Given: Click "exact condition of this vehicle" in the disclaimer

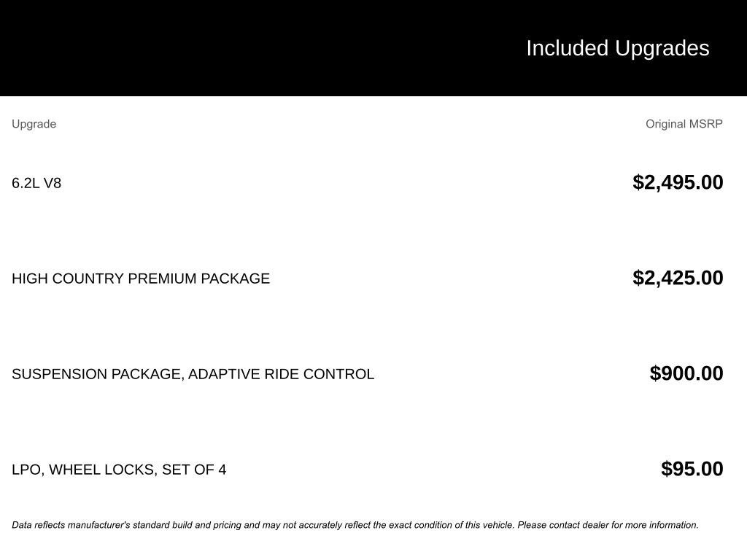Looking at the screenshot, I should point(451,525).
